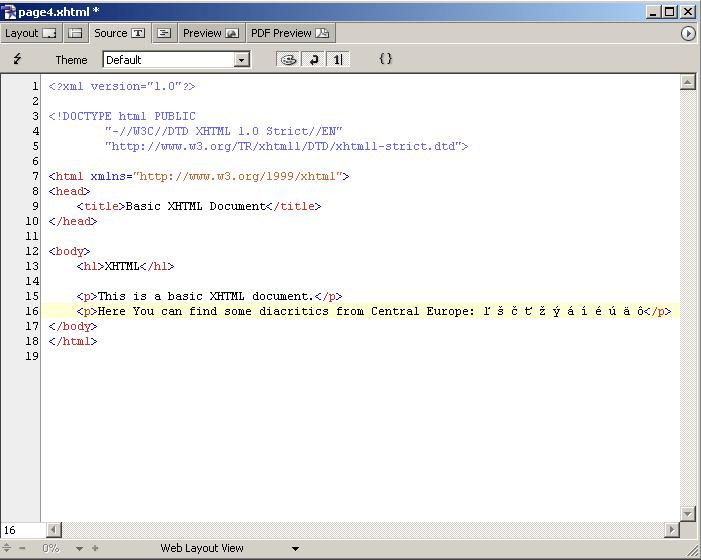Click the curly braces navigate code icon
This screenshot has height=560, width=701.
coord(385,59)
